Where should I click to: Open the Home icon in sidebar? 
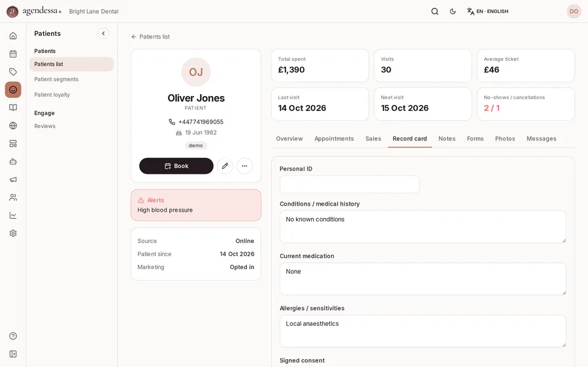tap(13, 36)
